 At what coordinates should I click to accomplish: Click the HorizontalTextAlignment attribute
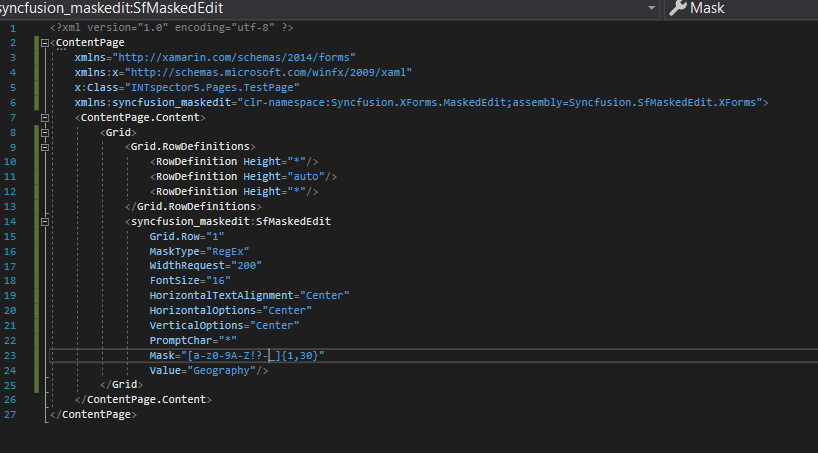249,296
